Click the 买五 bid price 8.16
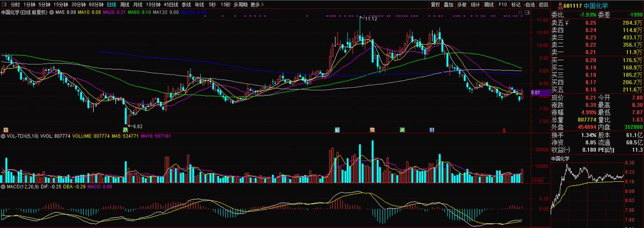This screenshot has height=228, width=644. [590, 90]
